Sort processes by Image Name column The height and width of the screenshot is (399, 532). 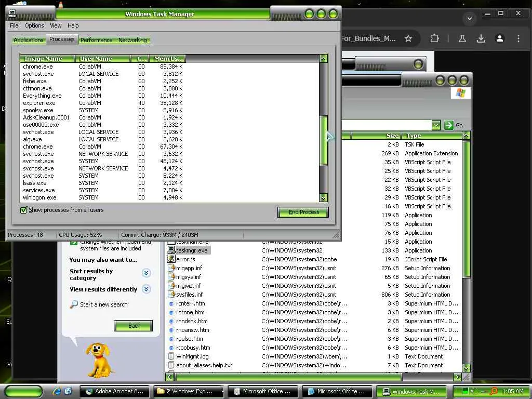click(47, 59)
